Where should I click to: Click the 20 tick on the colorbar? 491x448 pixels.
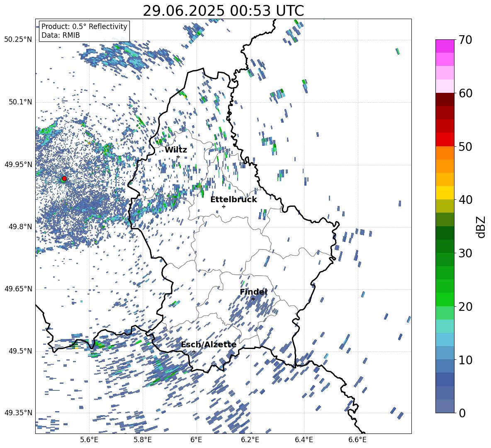coord(465,307)
